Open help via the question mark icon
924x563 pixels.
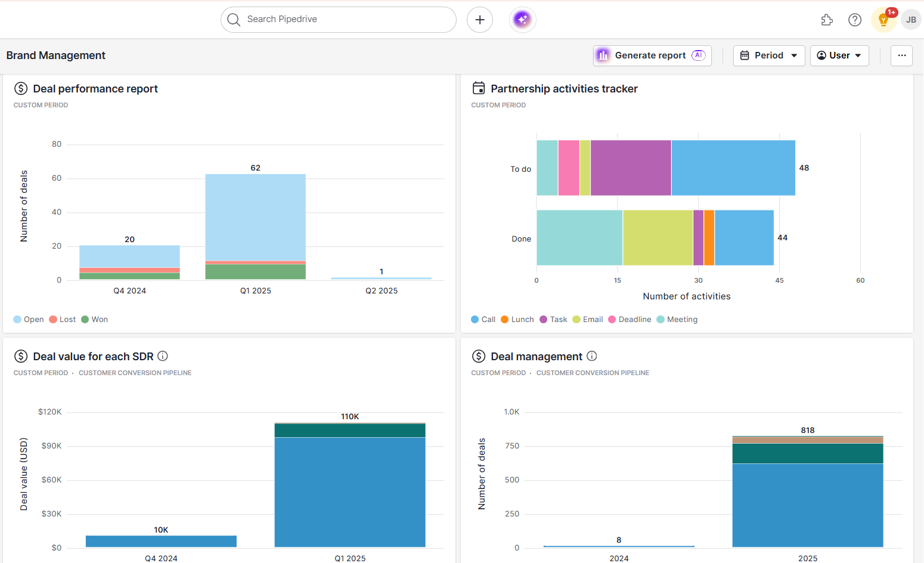point(855,20)
